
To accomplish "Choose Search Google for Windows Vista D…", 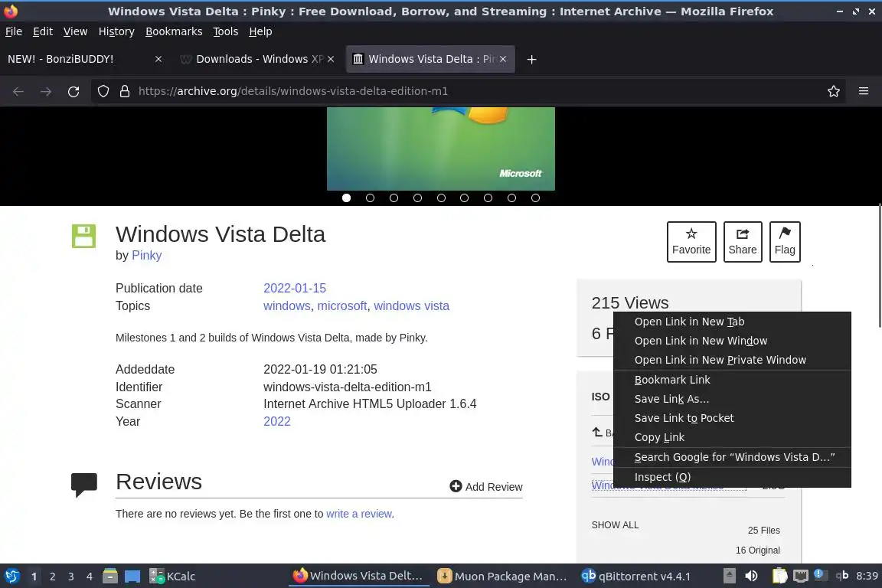I will 732,457.
